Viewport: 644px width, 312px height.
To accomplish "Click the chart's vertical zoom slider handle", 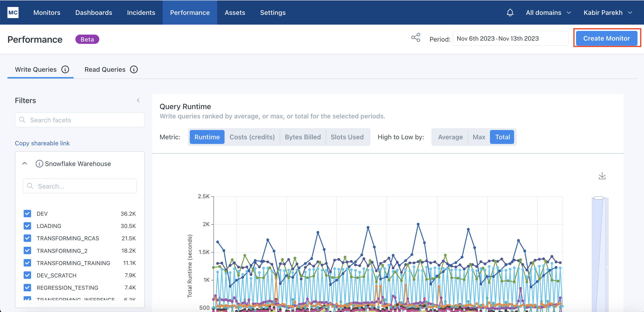I will [599, 198].
